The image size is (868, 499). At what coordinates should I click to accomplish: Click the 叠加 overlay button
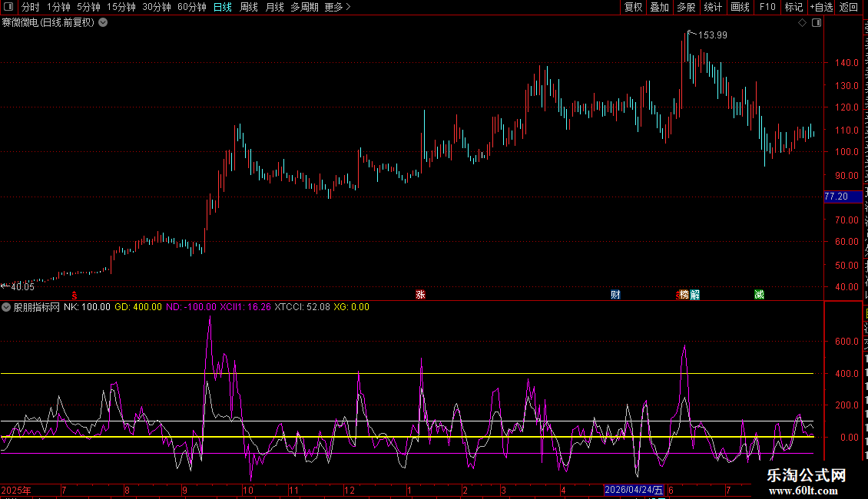[659, 7]
